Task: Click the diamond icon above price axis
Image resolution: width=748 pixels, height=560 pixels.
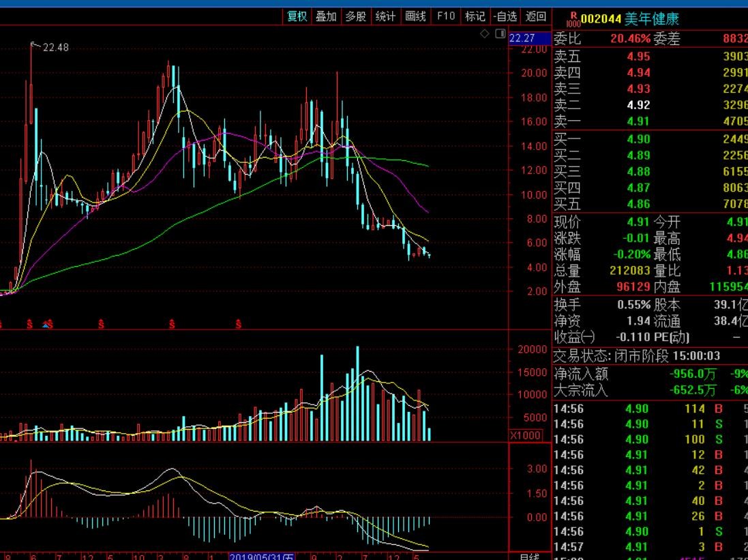Action: (485, 33)
